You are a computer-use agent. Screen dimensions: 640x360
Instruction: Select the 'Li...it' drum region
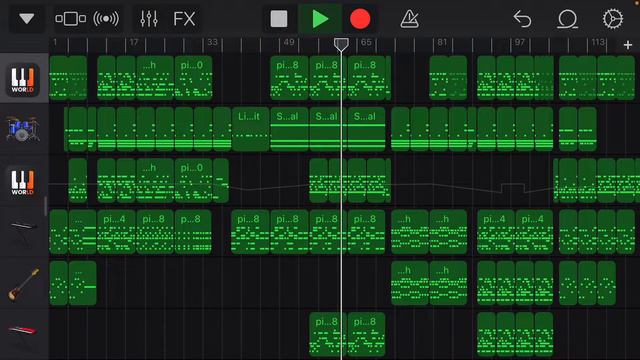pos(251,129)
